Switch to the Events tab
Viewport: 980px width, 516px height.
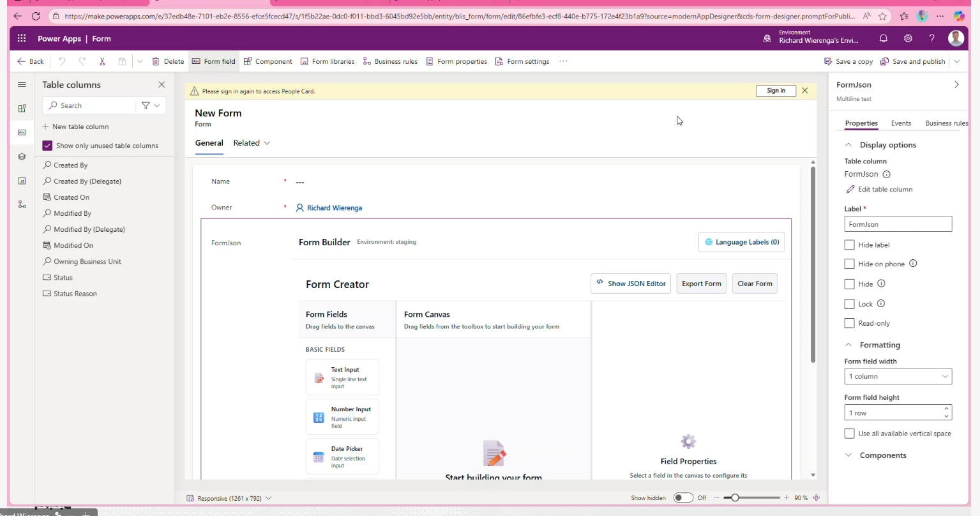click(900, 123)
